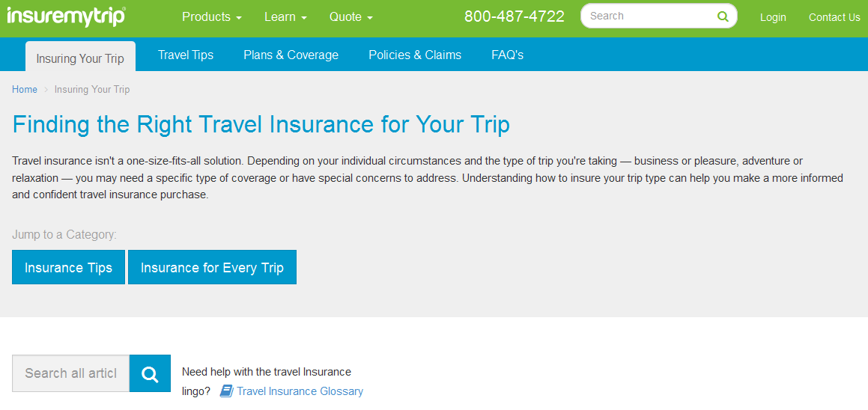The height and width of the screenshot is (410, 868).
Task: Click the glossary book icon
Action: click(x=226, y=391)
